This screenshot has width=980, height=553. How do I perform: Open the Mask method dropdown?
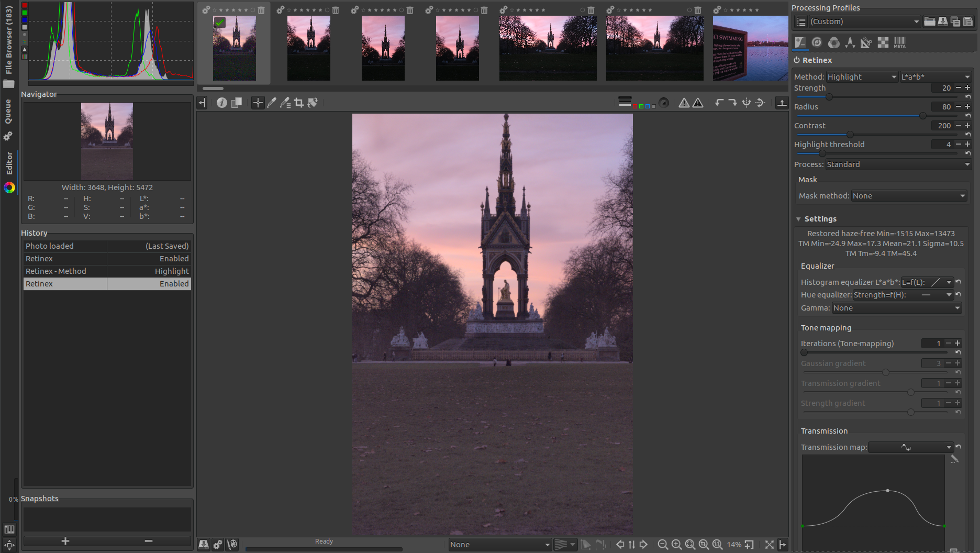(x=908, y=196)
